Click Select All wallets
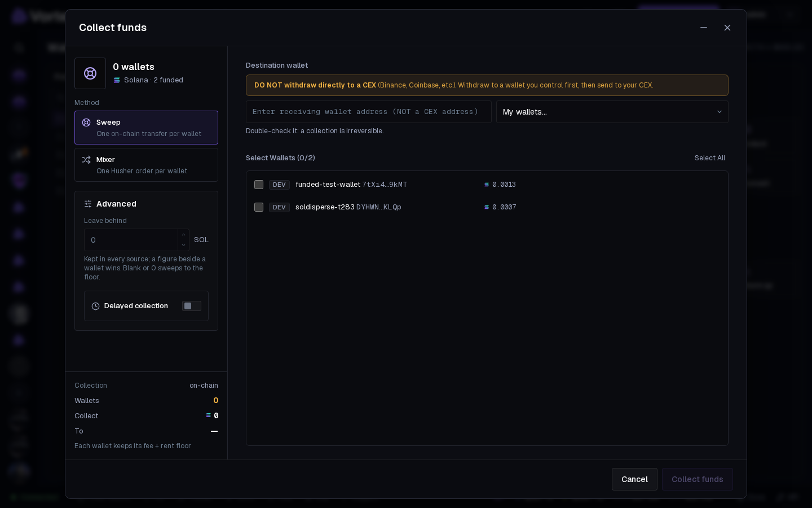This screenshot has width=812, height=508. click(x=710, y=158)
